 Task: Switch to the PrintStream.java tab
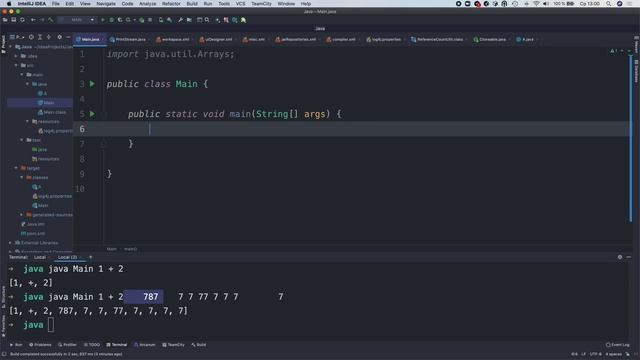pos(129,40)
